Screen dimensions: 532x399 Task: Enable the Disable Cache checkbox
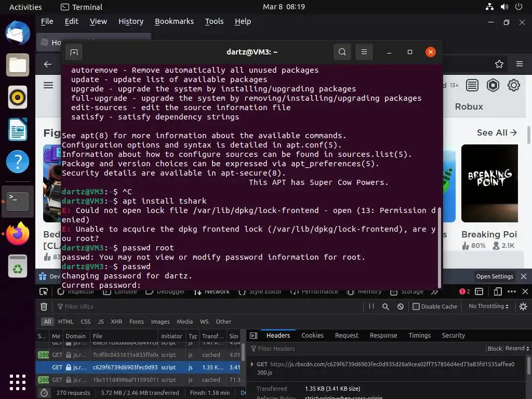pos(416,307)
